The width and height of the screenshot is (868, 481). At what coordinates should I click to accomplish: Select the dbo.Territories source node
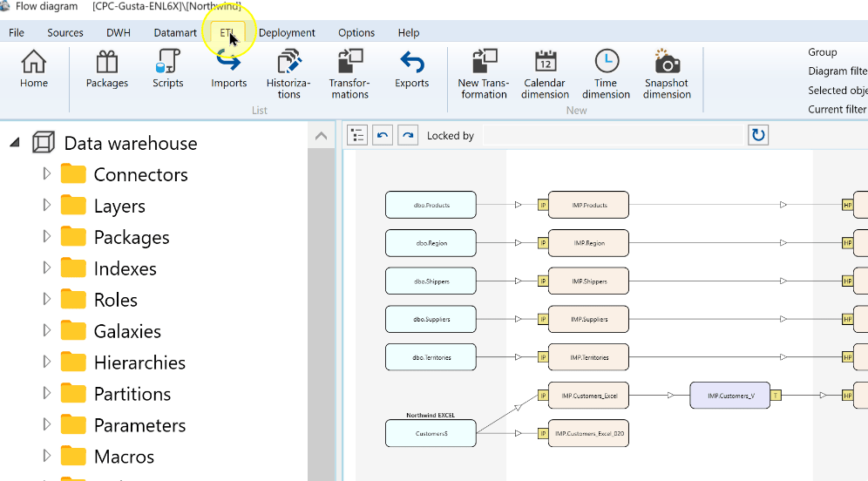point(431,357)
